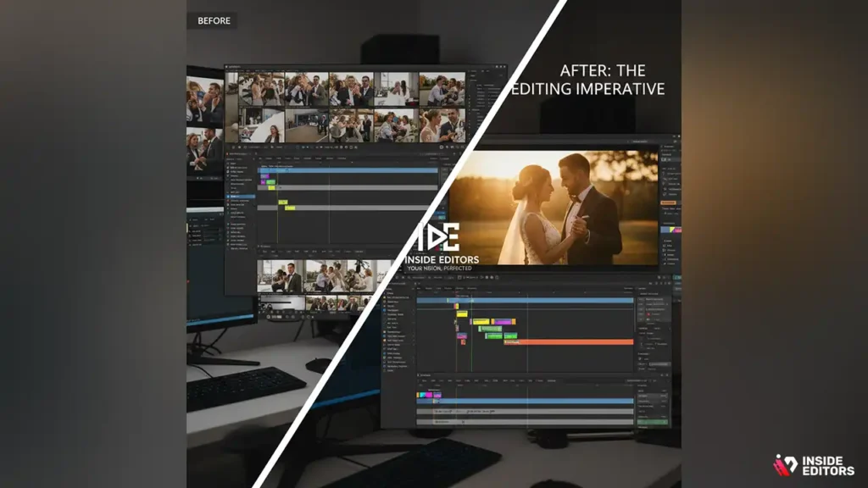Select the purple clip in the Before timeline
This screenshot has width=868, height=488.
[264, 176]
